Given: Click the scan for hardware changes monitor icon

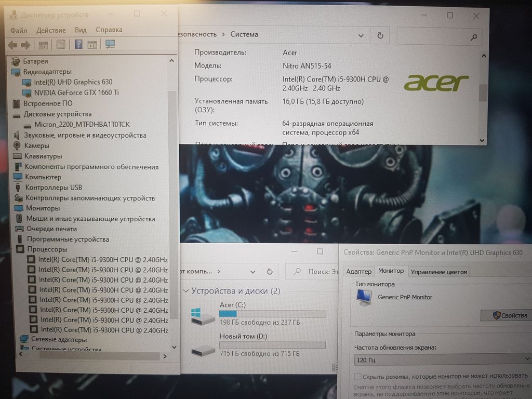Looking at the screenshot, I should click(x=110, y=45).
